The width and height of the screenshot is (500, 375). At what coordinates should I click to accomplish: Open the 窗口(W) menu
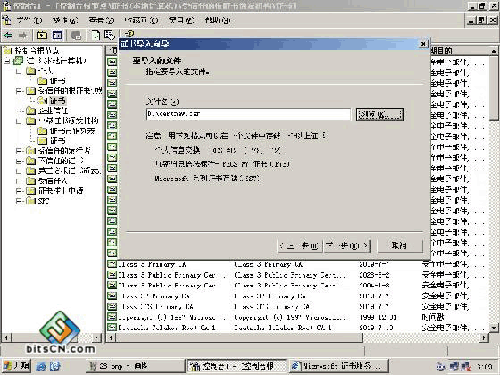point(181,20)
